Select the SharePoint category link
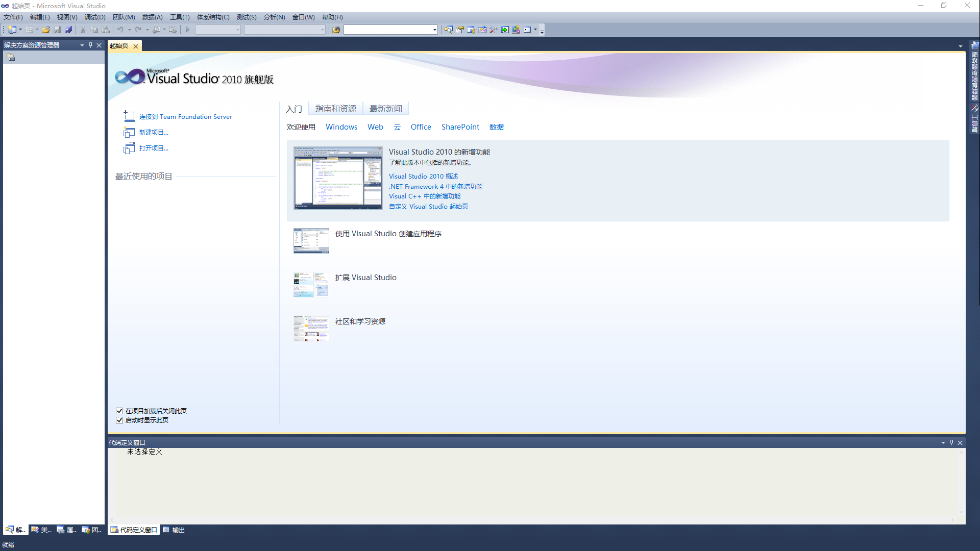This screenshot has width=980, height=551. point(460,127)
